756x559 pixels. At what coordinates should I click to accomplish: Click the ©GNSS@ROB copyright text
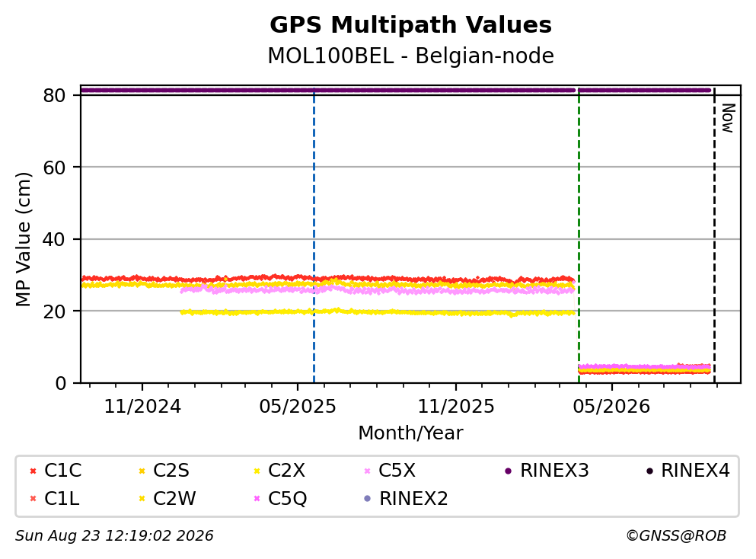pos(676,536)
